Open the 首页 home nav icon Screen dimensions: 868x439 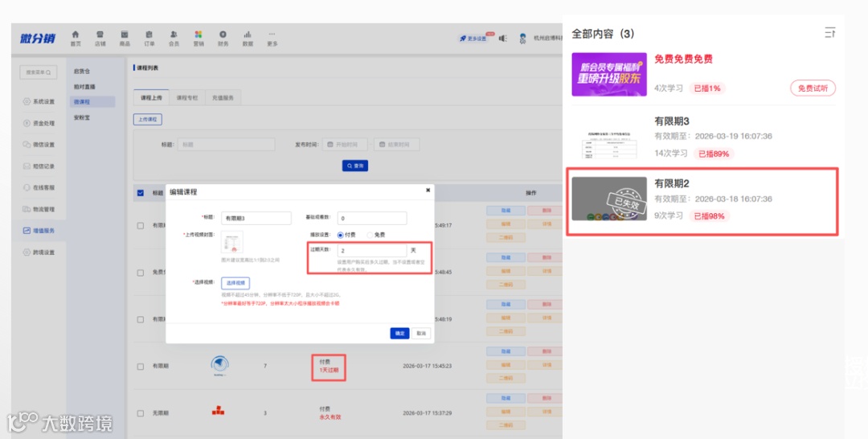coord(76,39)
